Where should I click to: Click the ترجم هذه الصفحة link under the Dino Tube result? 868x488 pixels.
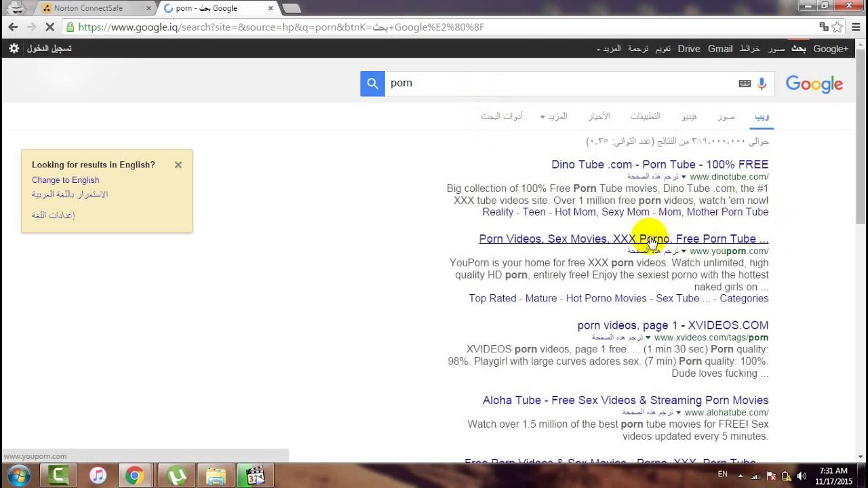[x=652, y=177]
